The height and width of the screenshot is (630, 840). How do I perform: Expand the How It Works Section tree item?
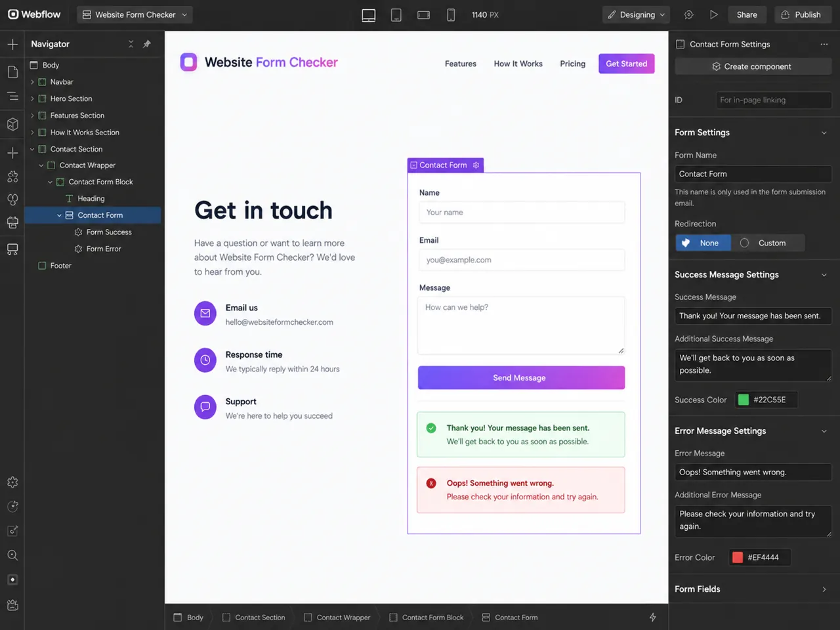point(32,133)
